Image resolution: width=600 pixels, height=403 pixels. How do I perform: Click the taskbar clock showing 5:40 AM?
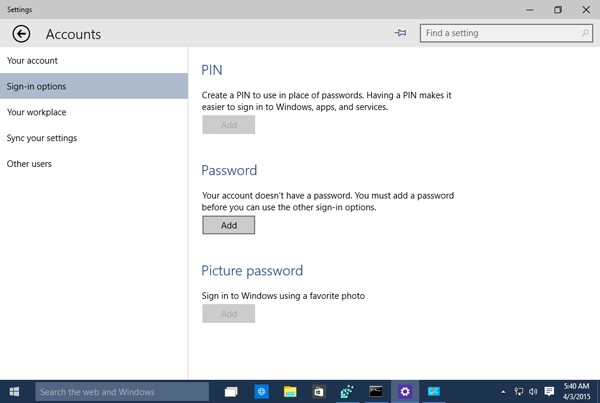pos(576,392)
